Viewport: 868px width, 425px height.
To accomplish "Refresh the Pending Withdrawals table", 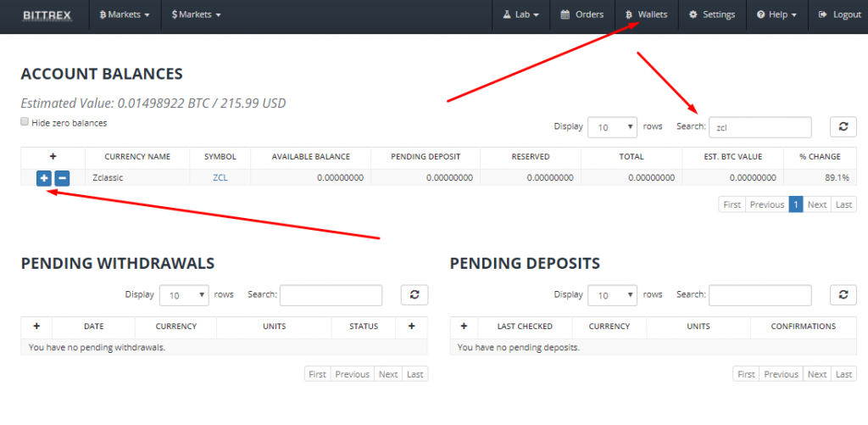I will (x=414, y=294).
